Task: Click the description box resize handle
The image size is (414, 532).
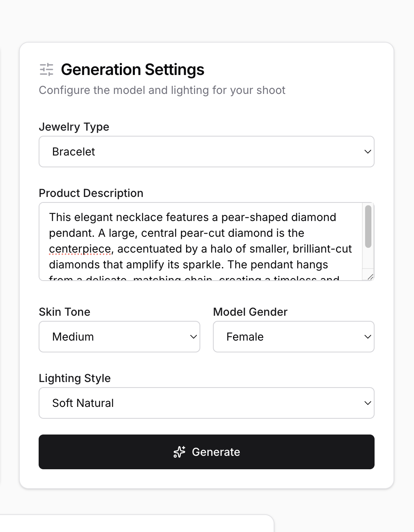Action: click(370, 277)
